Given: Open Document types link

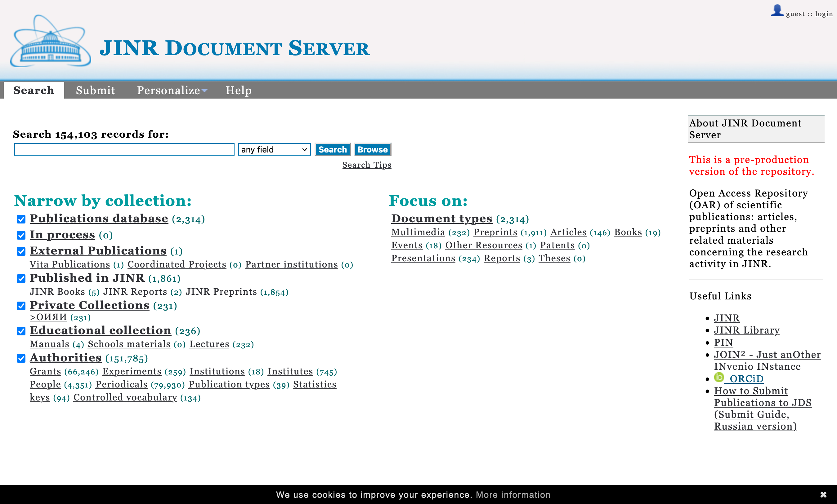Looking at the screenshot, I should (x=441, y=218).
